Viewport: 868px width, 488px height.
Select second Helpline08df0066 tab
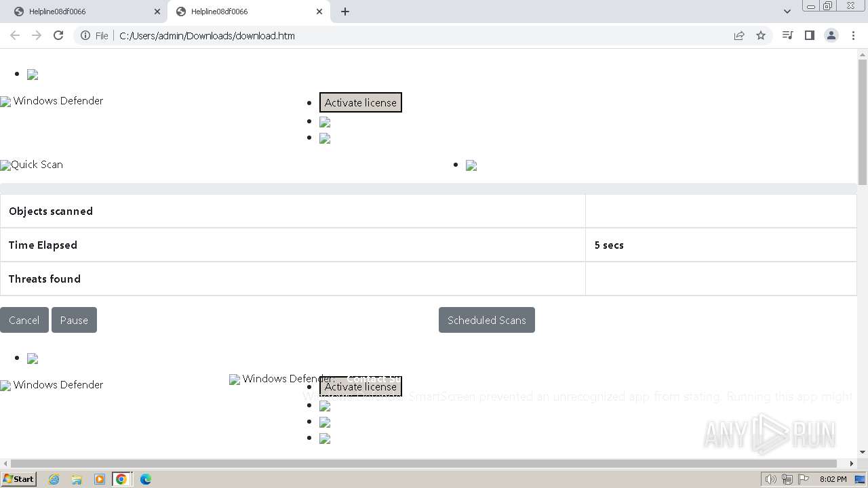tap(248, 12)
